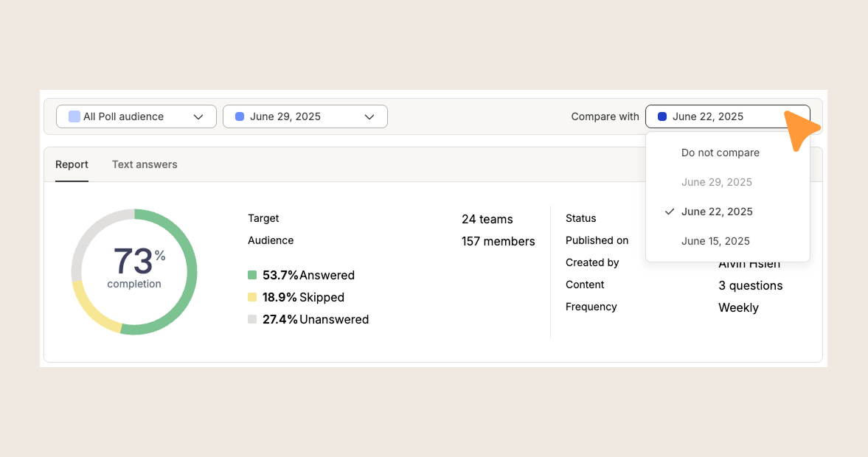Open the Report tab
Viewport: 868px width, 457px height.
coord(72,164)
